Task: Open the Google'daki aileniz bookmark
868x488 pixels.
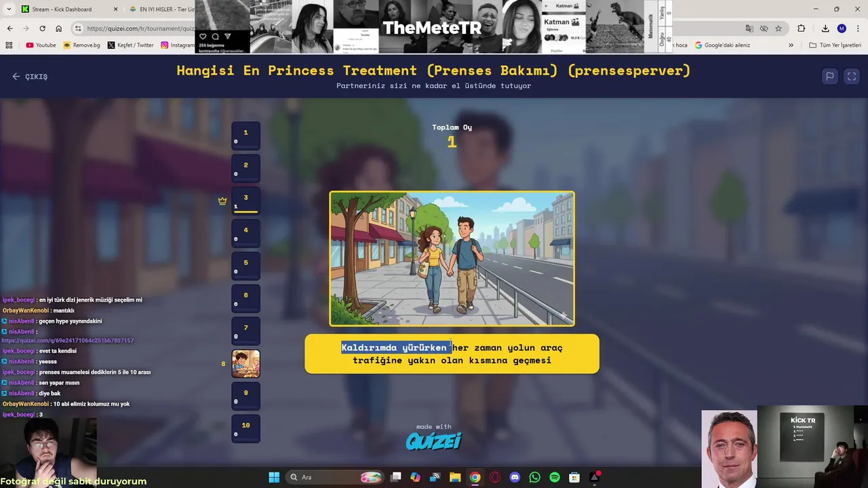Action: [722, 45]
